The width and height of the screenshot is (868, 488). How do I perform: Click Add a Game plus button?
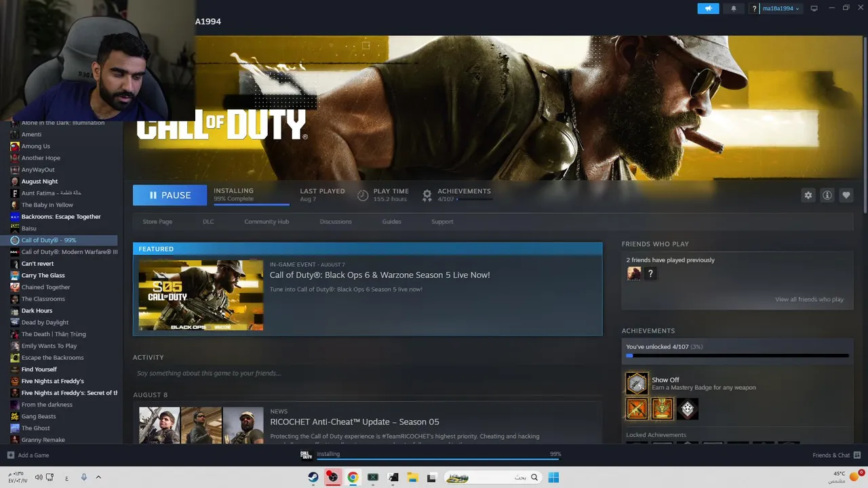(x=10, y=455)
